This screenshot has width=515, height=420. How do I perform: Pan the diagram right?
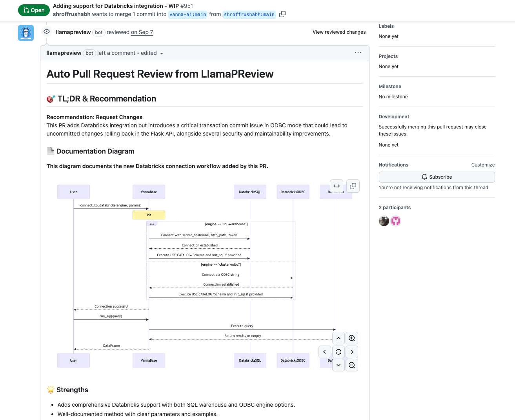[x=352, y=352]
